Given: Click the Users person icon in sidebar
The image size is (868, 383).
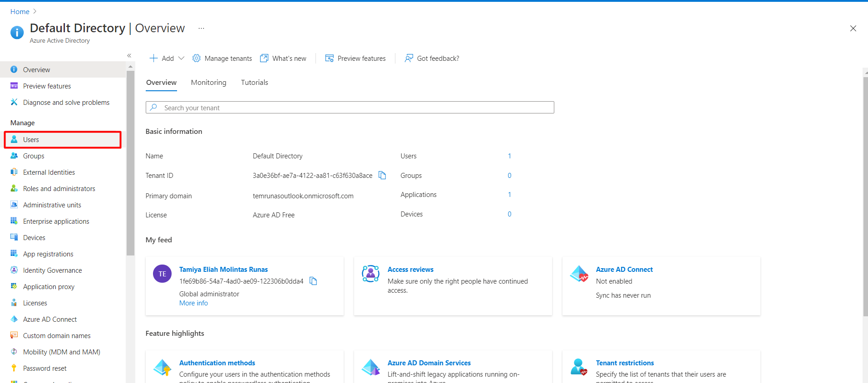Looking at the screenshot, I should coord(14,139).
